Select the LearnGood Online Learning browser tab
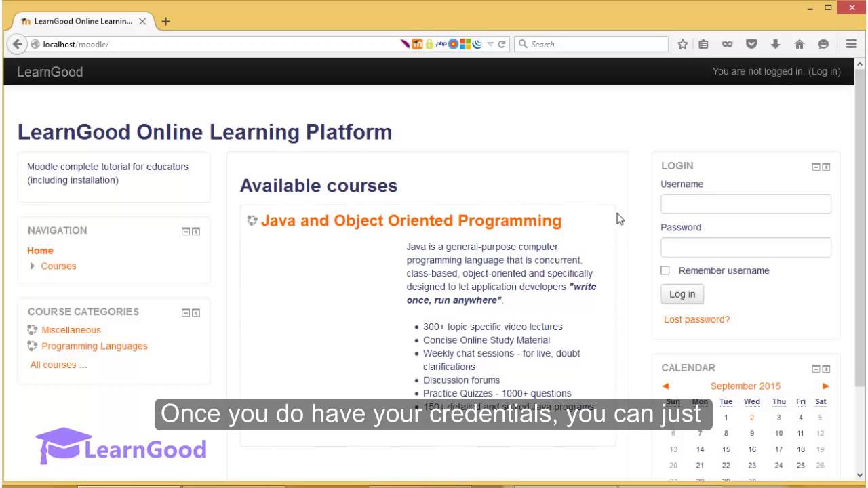Image resolution: width=868 pixels, height=488 pixels. [x=83, y=21]
